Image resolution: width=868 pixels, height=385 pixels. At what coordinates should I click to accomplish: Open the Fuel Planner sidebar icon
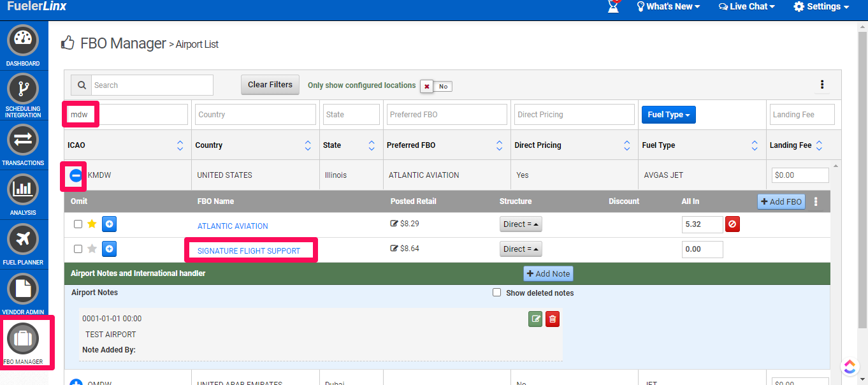23,240
